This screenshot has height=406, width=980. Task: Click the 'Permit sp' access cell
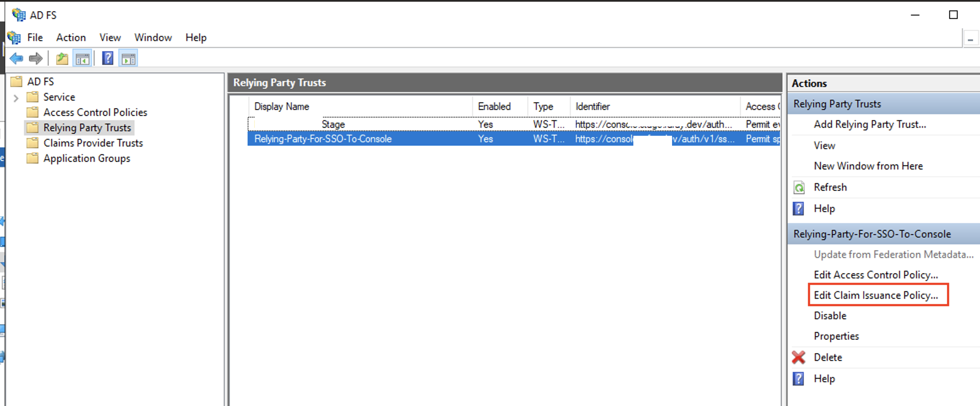[x=763, y=139]
